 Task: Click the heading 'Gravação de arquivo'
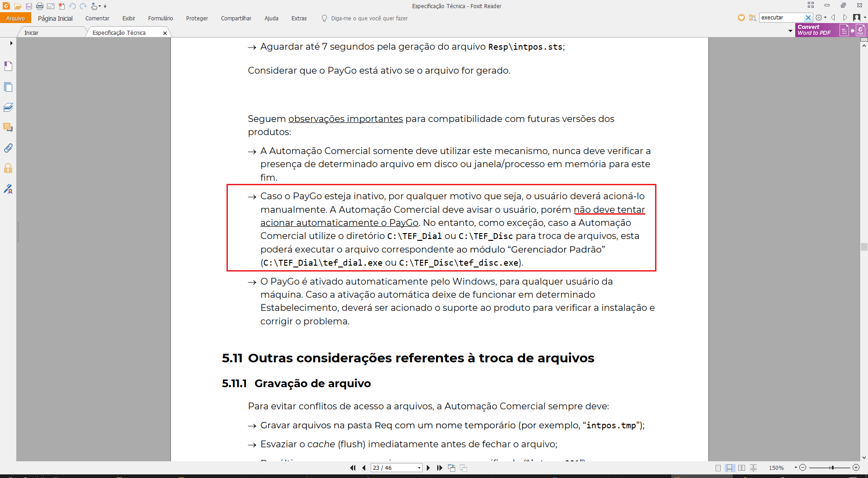[312, 383]
